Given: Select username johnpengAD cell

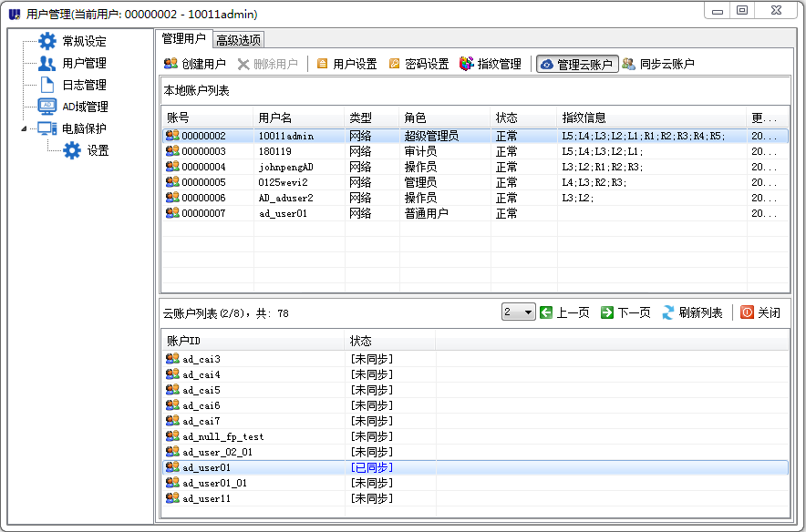Looking at the screenshot, I should tap(285, 167).
